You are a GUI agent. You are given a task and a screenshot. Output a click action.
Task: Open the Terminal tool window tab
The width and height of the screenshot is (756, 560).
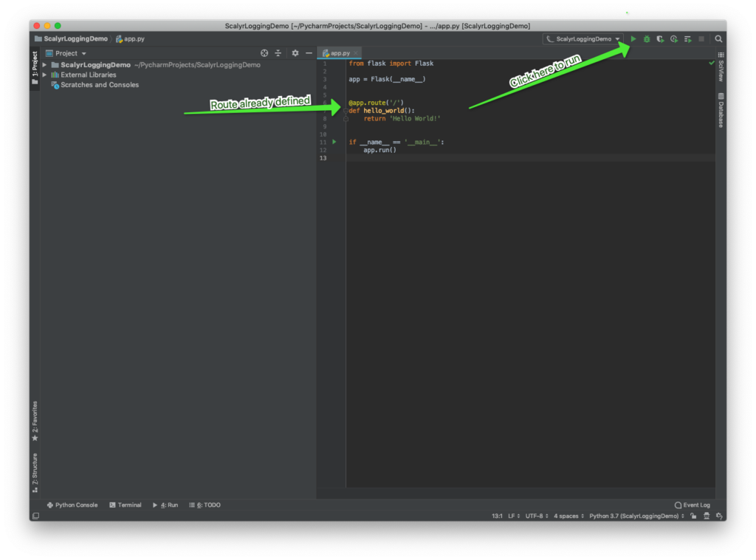126,505
